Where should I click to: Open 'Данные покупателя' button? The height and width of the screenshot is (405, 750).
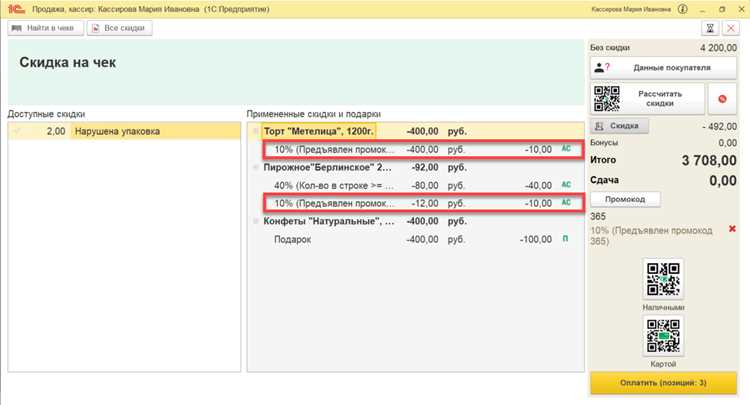pyautogui.click(x=663, y=68)
